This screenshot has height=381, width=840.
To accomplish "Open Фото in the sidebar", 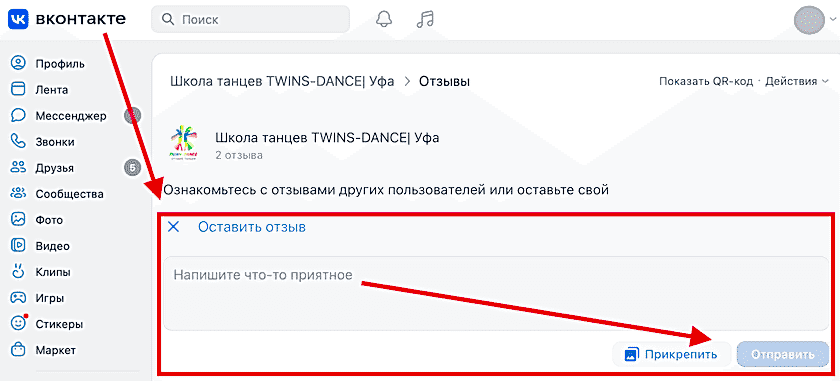I will pos(49,220).
